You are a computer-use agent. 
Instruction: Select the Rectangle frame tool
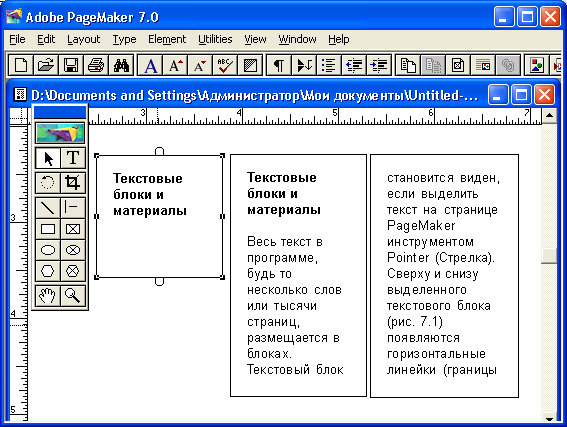tap(73, 229)
